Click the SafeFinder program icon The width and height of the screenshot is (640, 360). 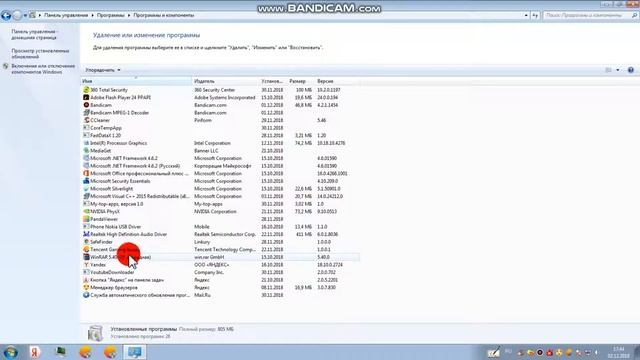(86, 242)
